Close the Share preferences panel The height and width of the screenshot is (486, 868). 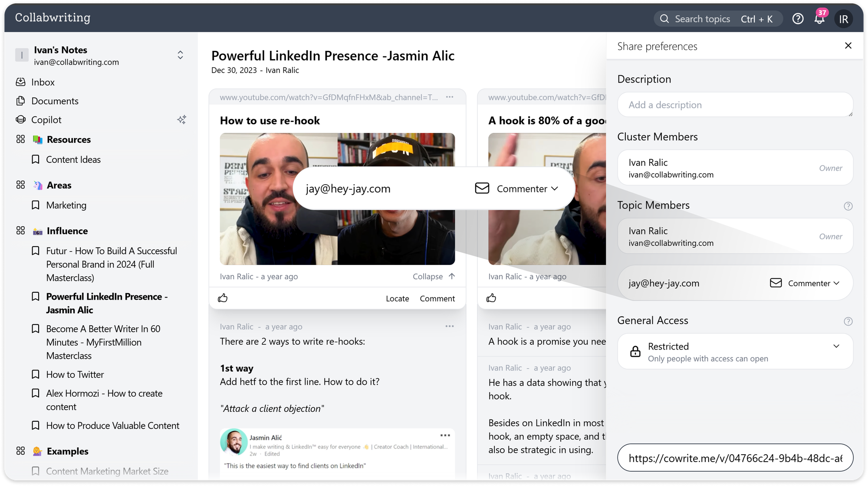(x=848, y=46)
